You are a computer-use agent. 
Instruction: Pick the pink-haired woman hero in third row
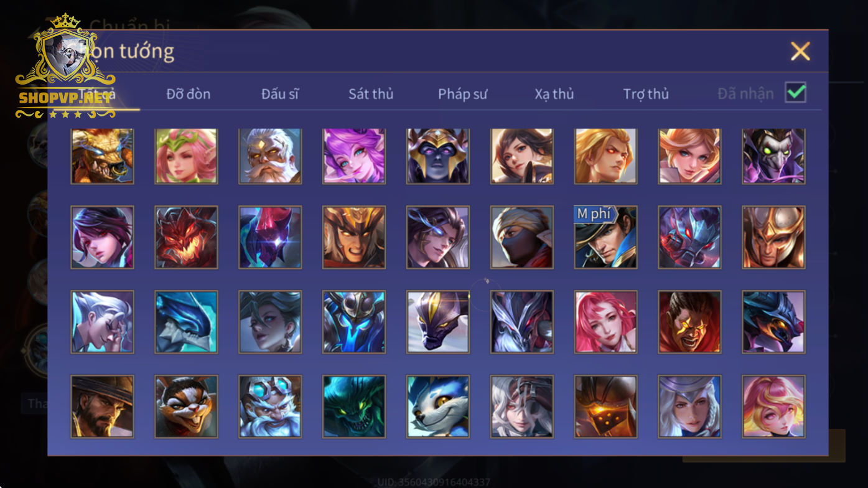[605, 322]
